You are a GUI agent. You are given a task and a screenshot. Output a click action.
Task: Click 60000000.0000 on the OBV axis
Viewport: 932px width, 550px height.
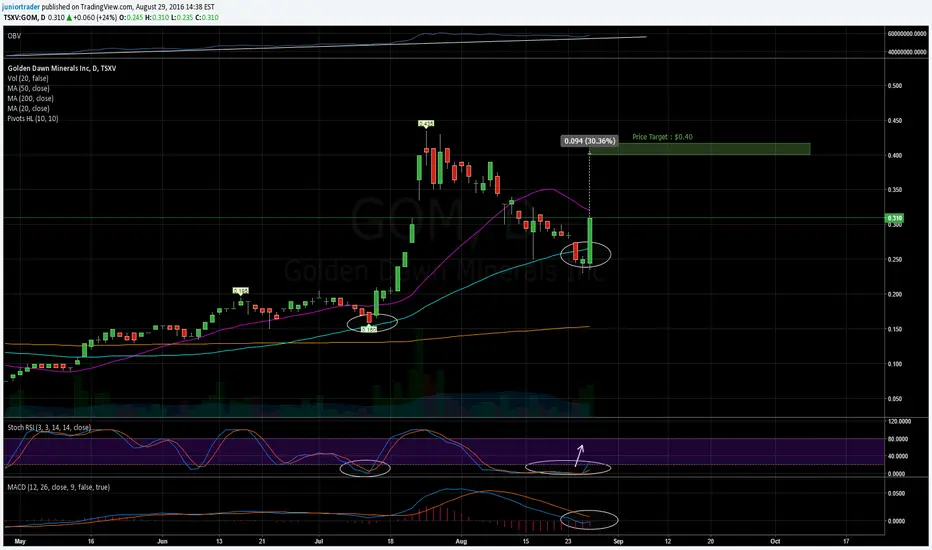click(907, 34)
